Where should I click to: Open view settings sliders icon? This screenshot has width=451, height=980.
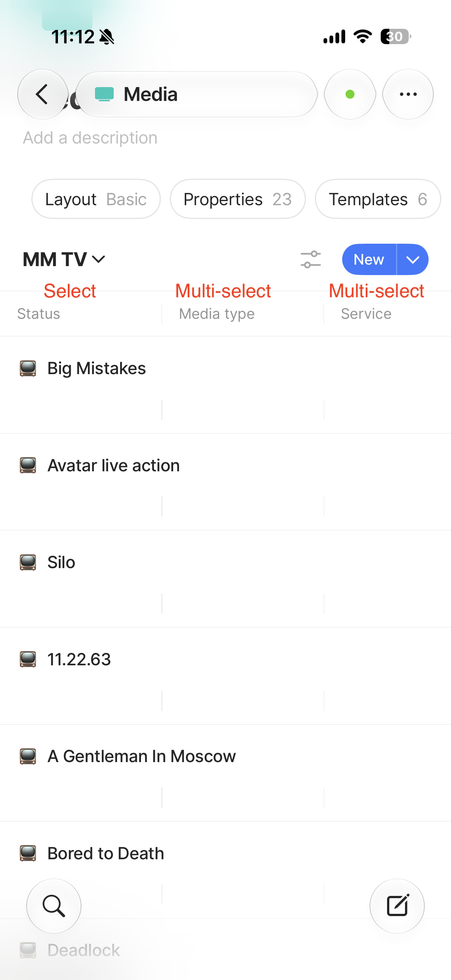click(310, 259)
